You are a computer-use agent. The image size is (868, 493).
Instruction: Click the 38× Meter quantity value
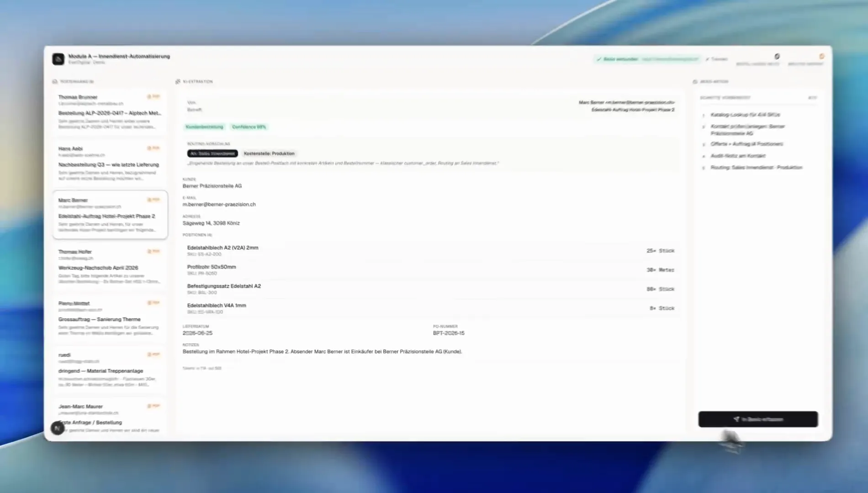point(660,270)
